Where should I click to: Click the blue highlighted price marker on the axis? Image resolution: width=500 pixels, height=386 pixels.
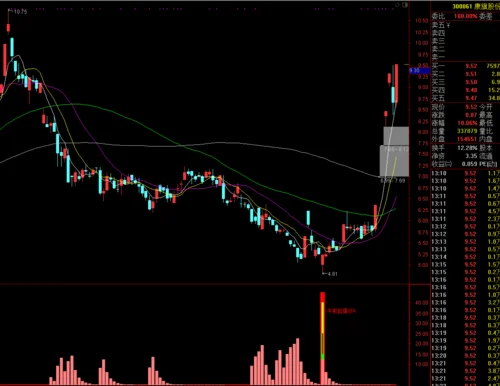[420, 71]
